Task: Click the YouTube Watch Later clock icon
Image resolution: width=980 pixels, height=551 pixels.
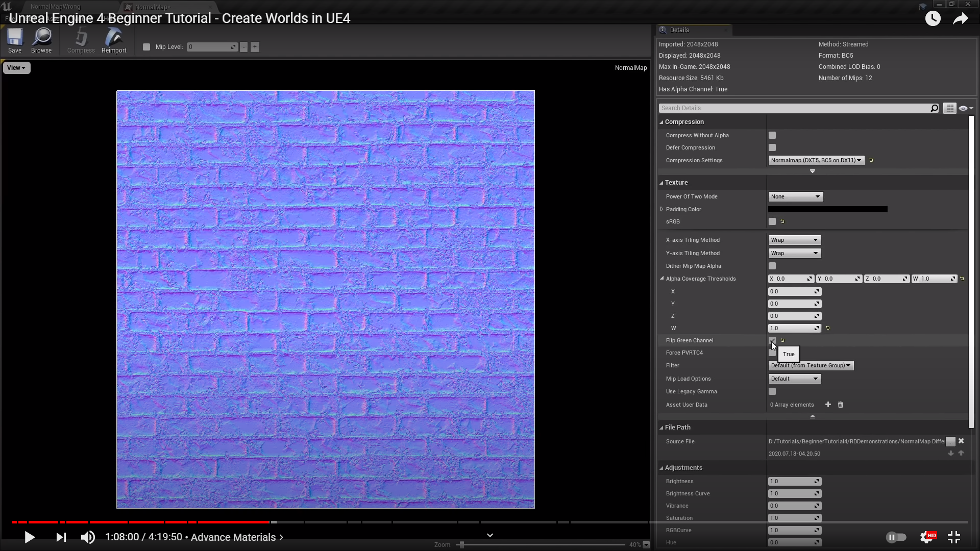Action: coord(933,19)
